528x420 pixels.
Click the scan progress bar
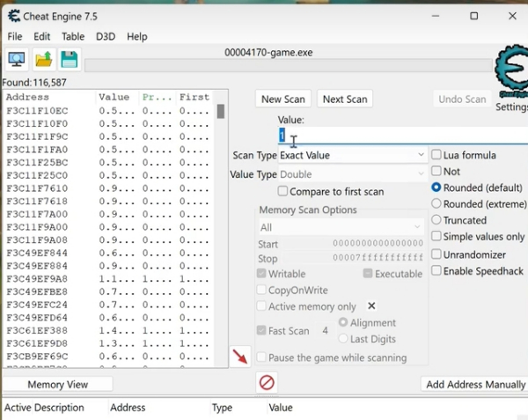(x=289, y=65)
